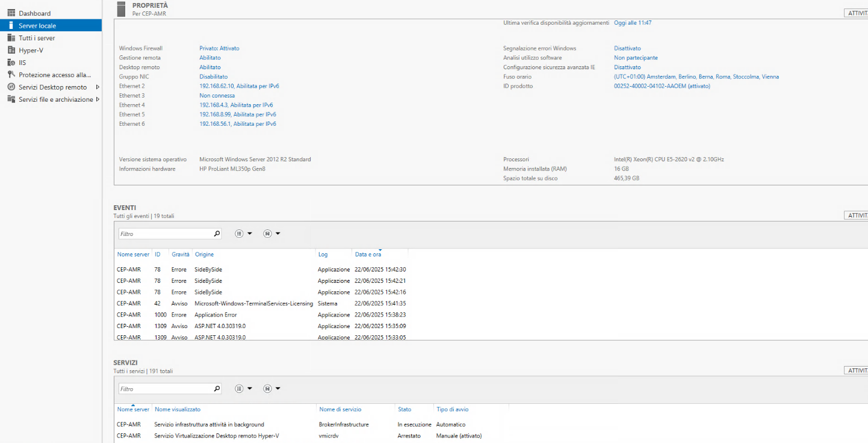
Task: Expand the Servizi file e archiviazione arrow
Action: coord(98,99)
